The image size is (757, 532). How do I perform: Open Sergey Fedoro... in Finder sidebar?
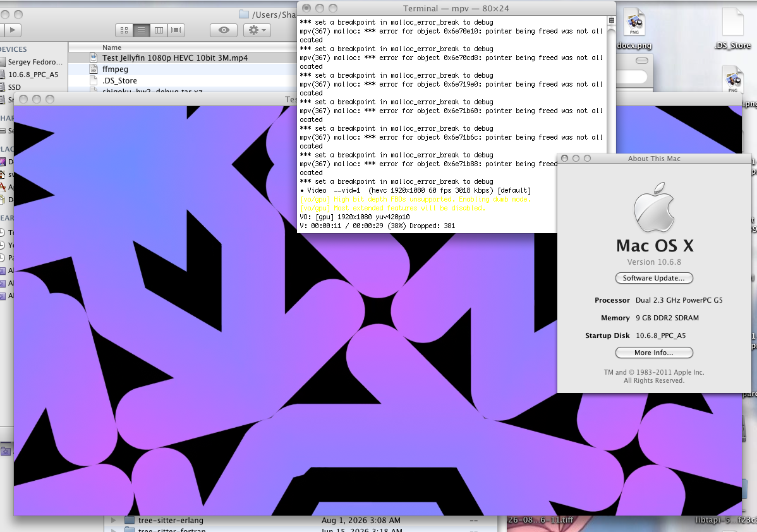pyautogui.click(x=35, y=62)
